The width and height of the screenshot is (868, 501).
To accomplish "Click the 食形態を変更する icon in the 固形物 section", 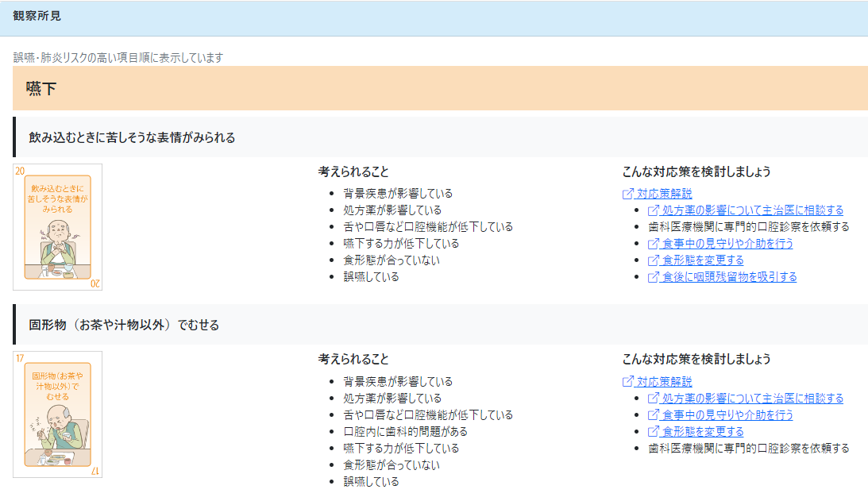I will (x=654, y=432).
